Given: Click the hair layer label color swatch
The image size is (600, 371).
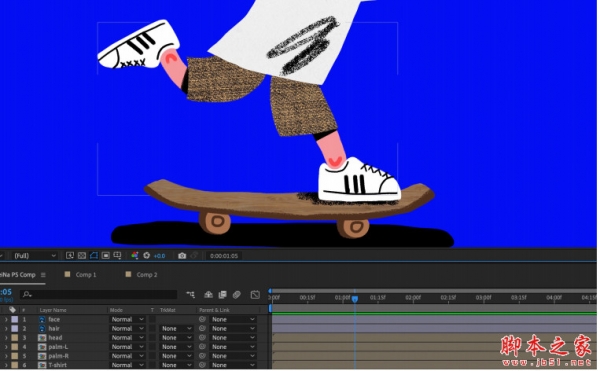Looking at the screenshot, I should tap(15, 329).
